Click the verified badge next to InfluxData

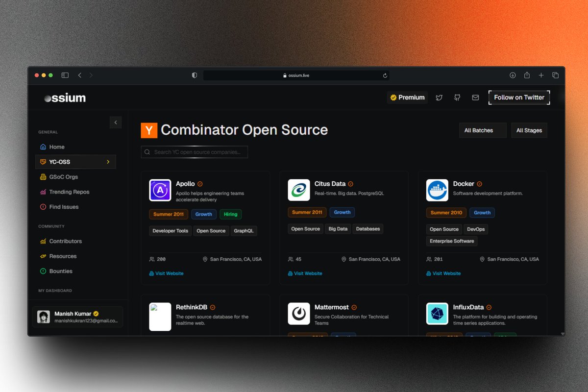point(489,307)
